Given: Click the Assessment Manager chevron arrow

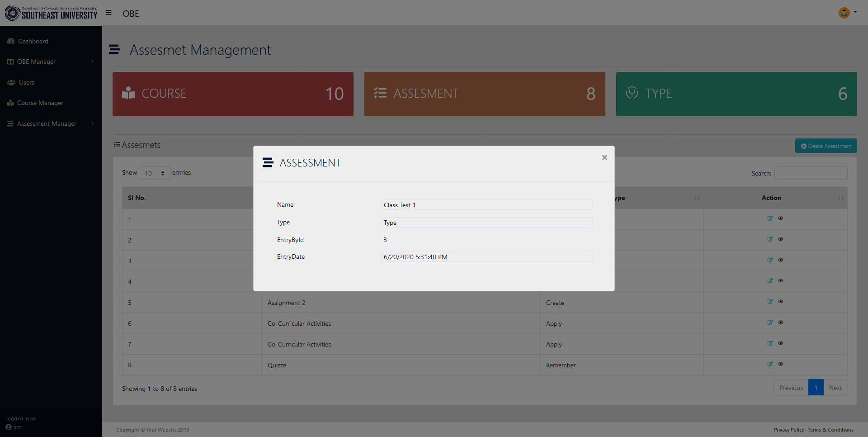Looking at the screenshot, I should (x=93, y=123).
